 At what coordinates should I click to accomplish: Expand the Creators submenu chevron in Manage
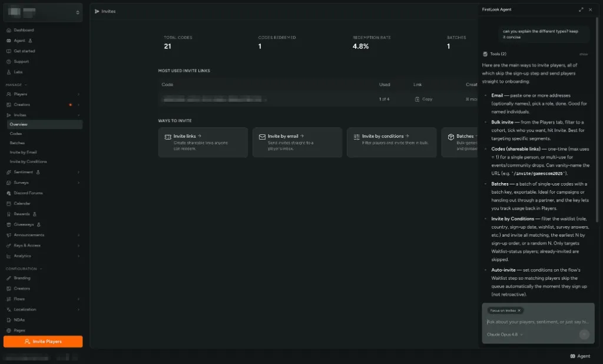(x=78, y=105)
